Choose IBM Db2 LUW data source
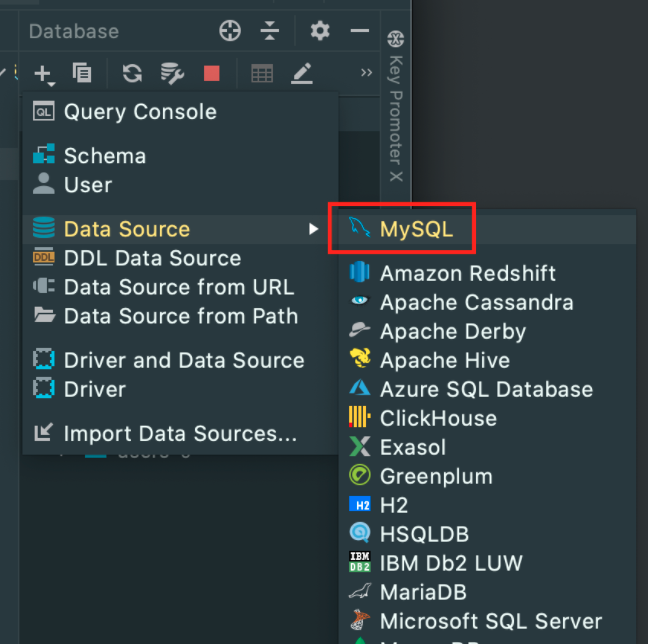Viewport: 648px width, 644px height. (488, 563)
